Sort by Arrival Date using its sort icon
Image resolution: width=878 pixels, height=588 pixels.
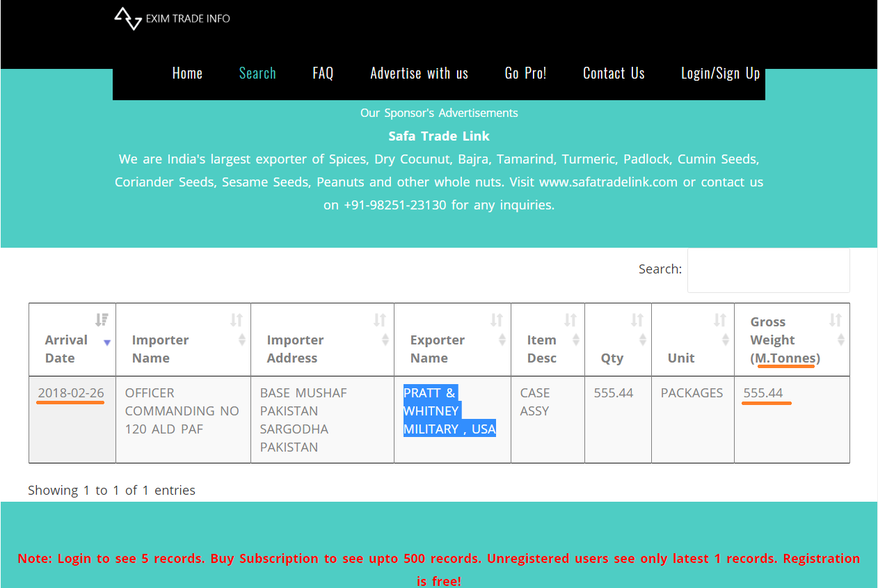(102, 320)
